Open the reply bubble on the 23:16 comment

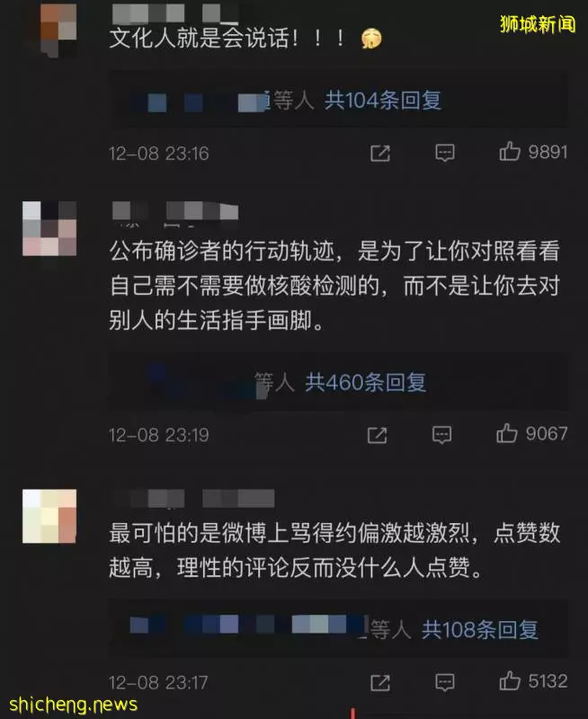click(445, 153)
